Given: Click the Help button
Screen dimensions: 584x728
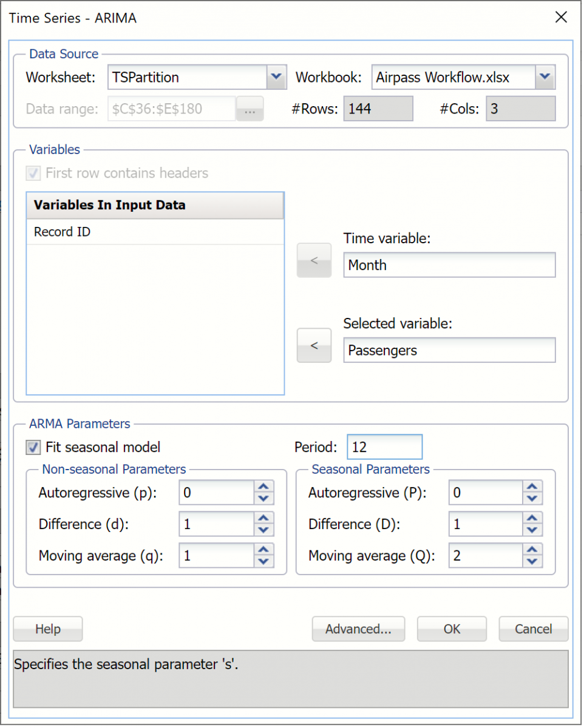Looking at the screenshot, I should pos(48,629).
